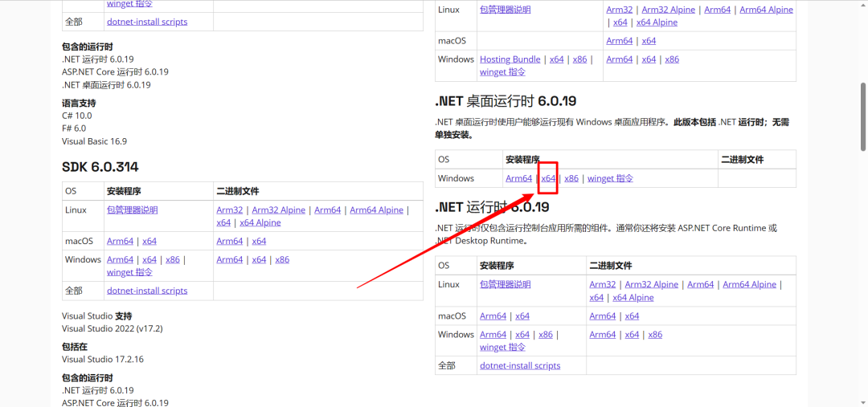This screenshot has height=407, width=868.
Task: Open winget 指令 link in SDK 6.0.314 Windows row
Action: (129, 273)
